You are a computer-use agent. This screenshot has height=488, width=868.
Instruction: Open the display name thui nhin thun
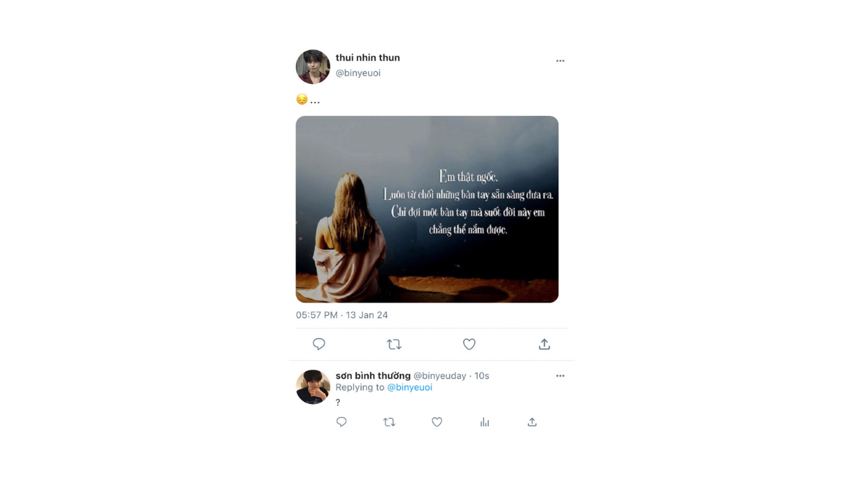click(368, 58)
